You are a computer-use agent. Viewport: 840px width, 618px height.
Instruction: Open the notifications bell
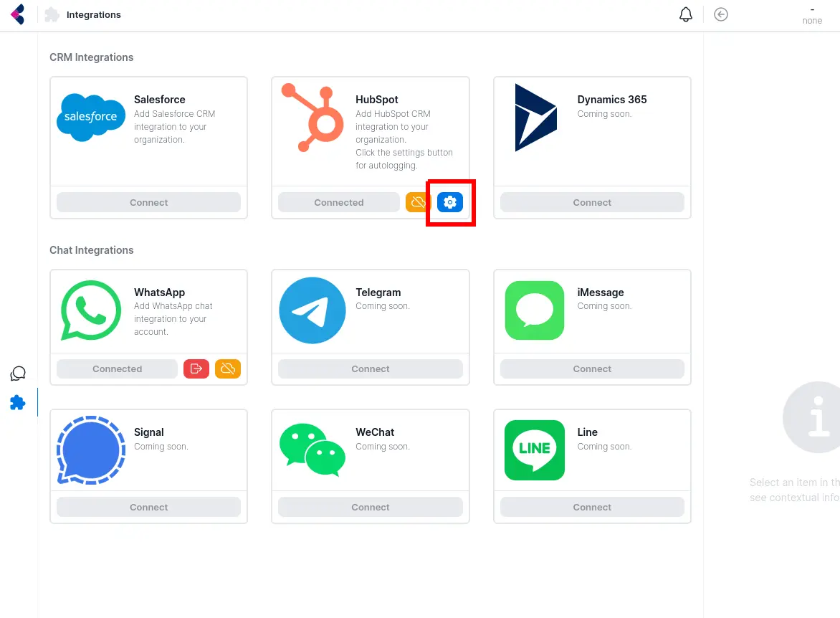pyautogui.click(x=686, y=14)
